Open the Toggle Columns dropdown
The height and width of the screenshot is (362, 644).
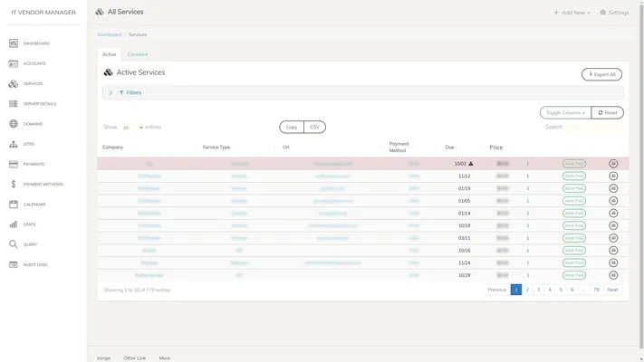click(x=564, y=113)
